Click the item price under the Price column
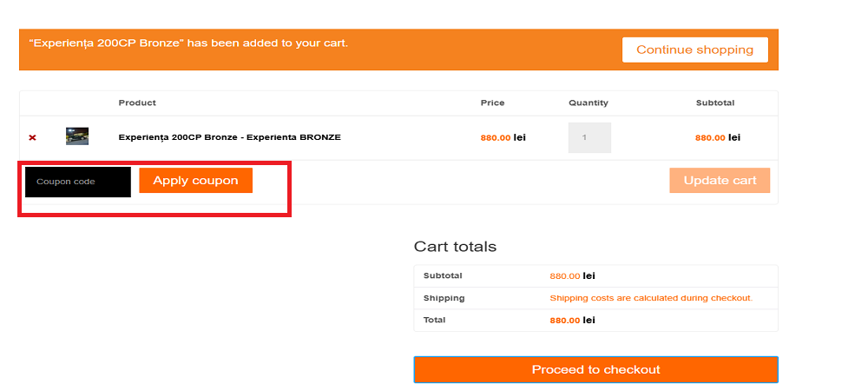The image size is (868, 391). (x=503, y=137)
